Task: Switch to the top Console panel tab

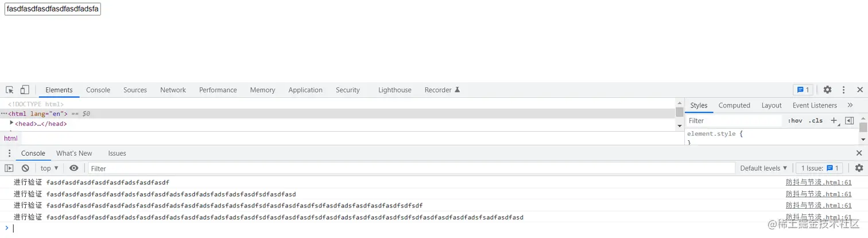Action: (x=98, y=90)
